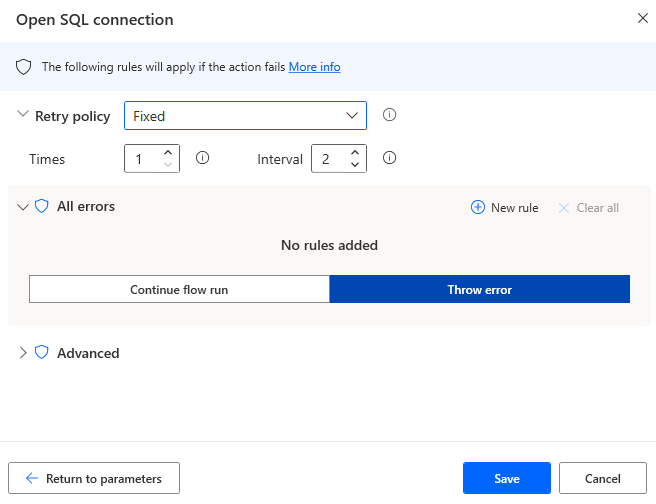Screen dimensions: 656x504
Task: Collapse the All errors section
Action: click(23, 207)
